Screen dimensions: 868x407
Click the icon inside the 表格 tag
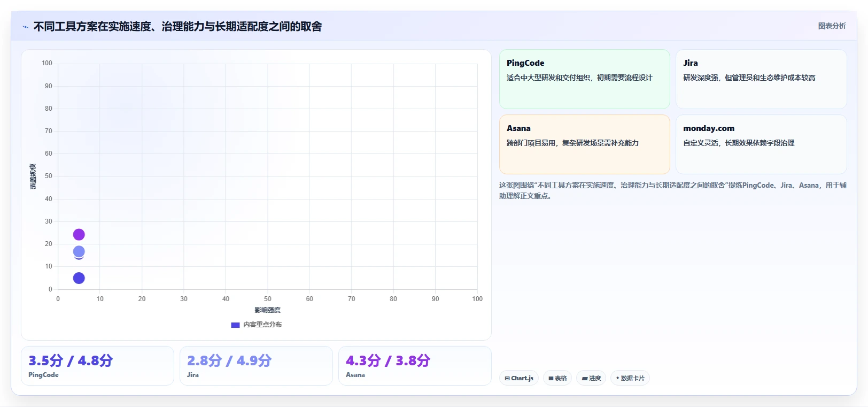click(551, 378)
